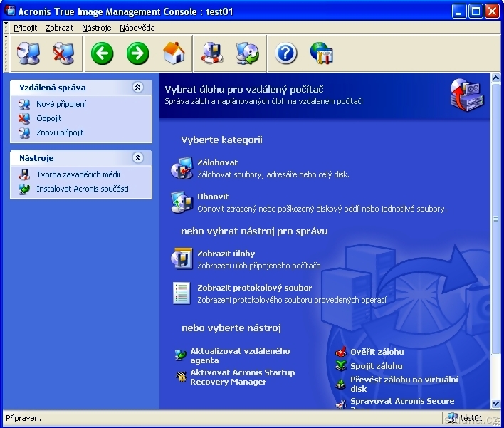The height and width of the screenshot is (428, 504).
Task: Click the Převést zálohu na virtuální disk icon
Action: click(340, 384)
